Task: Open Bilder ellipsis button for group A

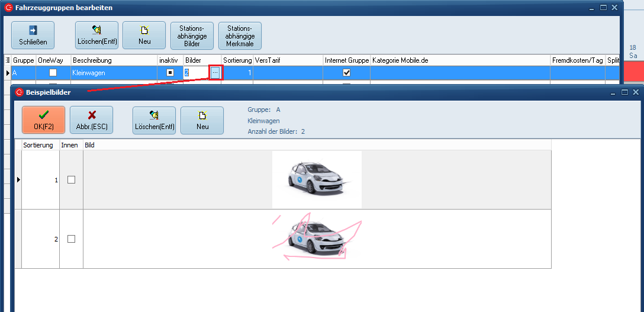Action: click(x=215, y=72)
